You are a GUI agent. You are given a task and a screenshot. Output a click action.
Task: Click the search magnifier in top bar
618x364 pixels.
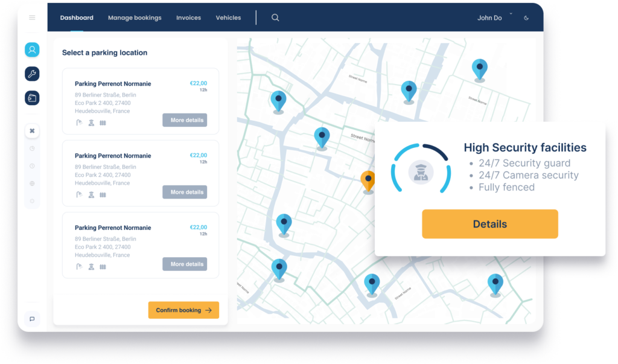click(x=275, y=18)
